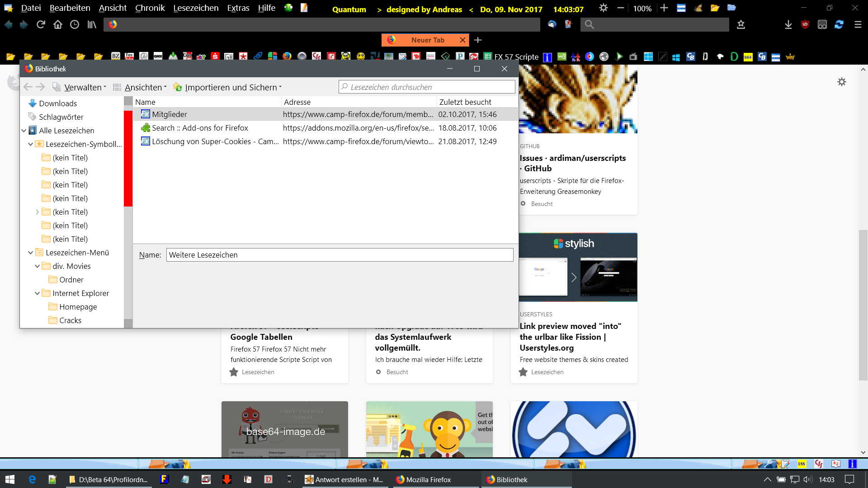Viewport: 868px width, 488px height.
Task: Open the Extras menu
Action: point(238,8)
